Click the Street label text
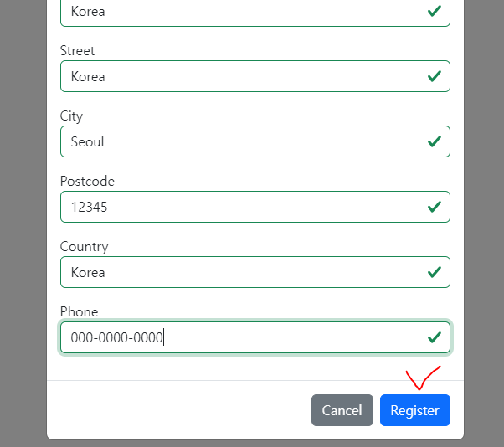 [x=77, y=51]
